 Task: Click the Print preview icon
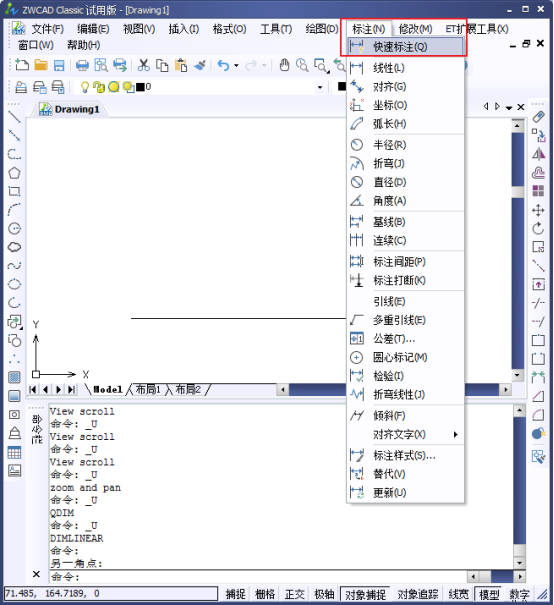tap(101, 65)
